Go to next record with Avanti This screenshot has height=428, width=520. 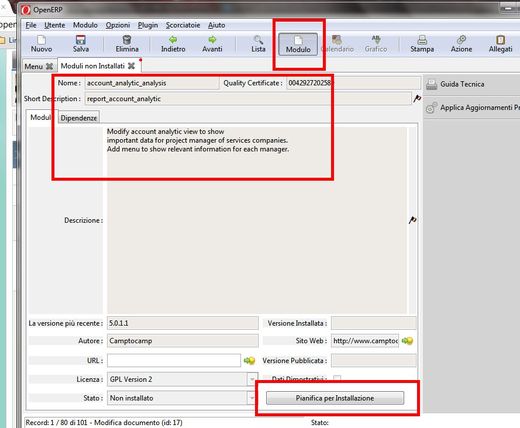212,44
